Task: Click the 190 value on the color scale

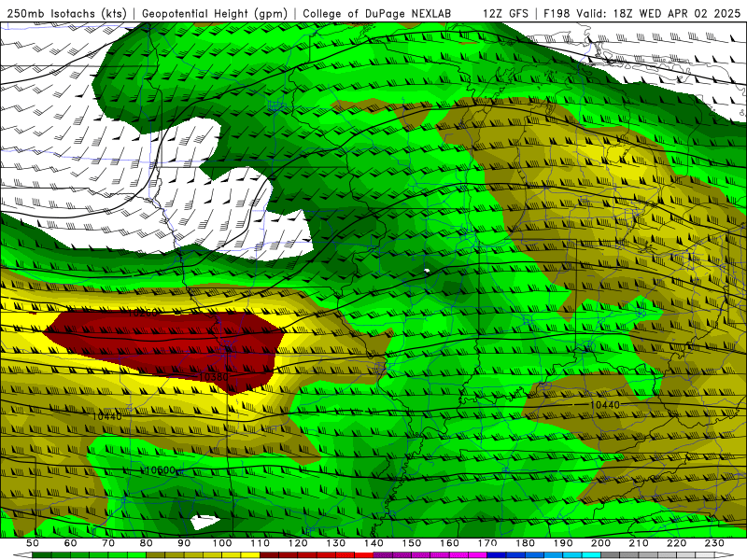Action: [x=564, y=543]
